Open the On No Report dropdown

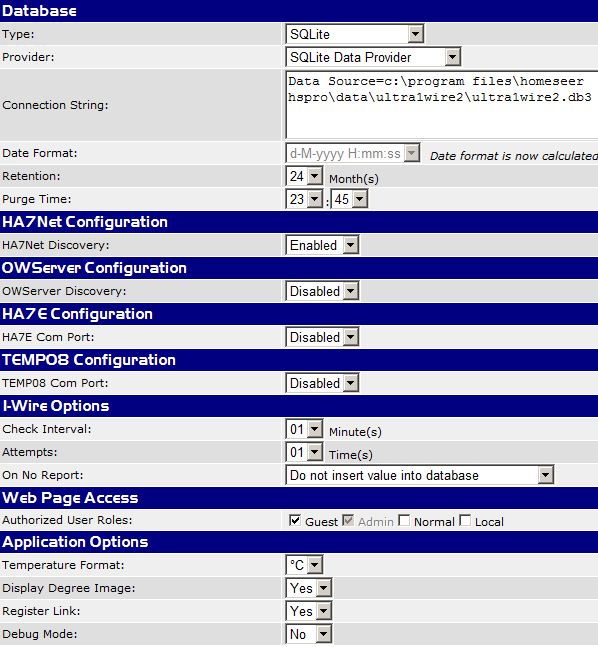[x=419, y=475]
